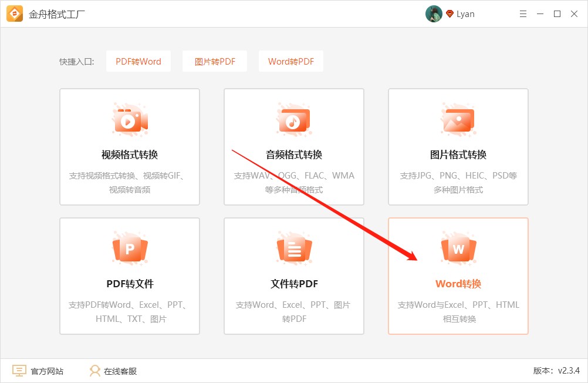This screenshot has width=588, height=383.
Task: Select the 在线客服 person icon
Action: (94, 370)
